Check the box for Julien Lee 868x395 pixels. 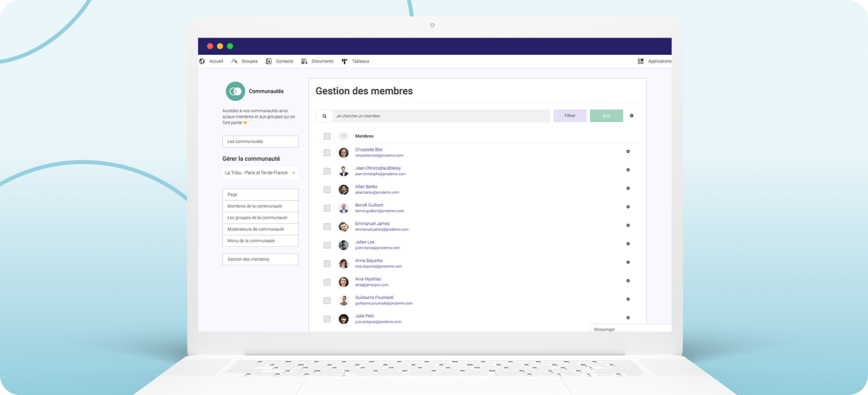(327, 245)
